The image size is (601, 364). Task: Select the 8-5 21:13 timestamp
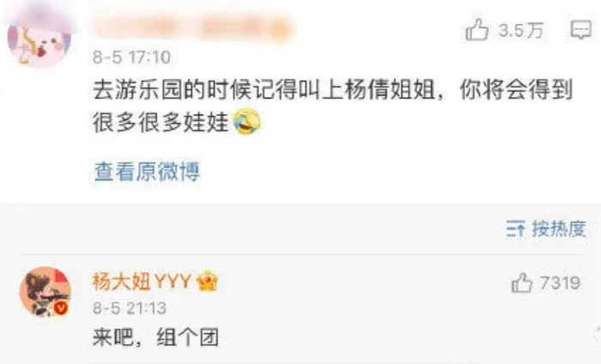tap(130, 308)
